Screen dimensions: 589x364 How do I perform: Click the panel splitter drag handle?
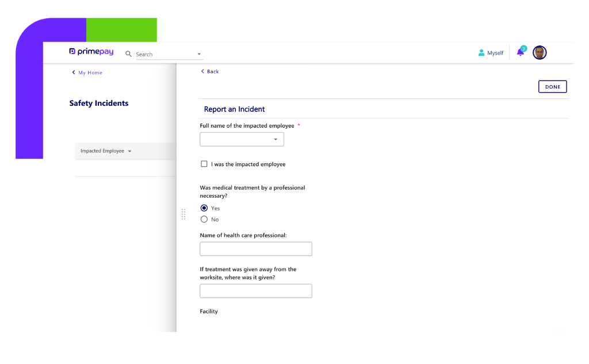[x=183, y=214]
